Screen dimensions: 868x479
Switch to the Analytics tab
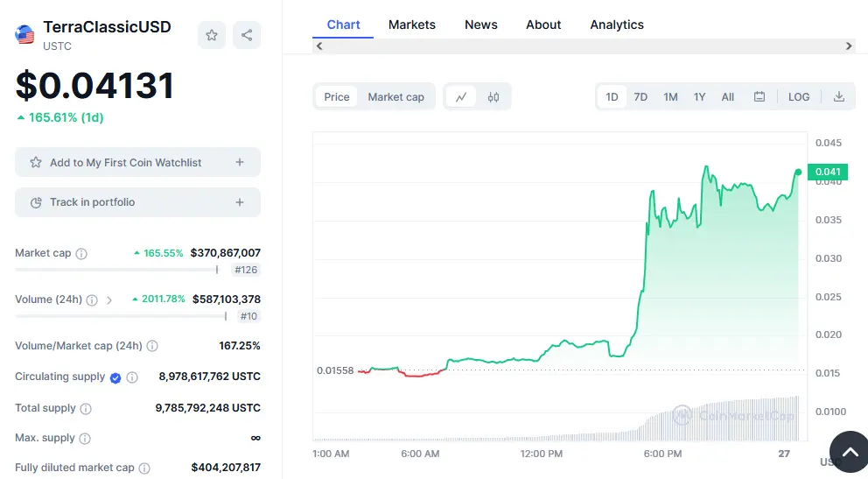[617, 25]
